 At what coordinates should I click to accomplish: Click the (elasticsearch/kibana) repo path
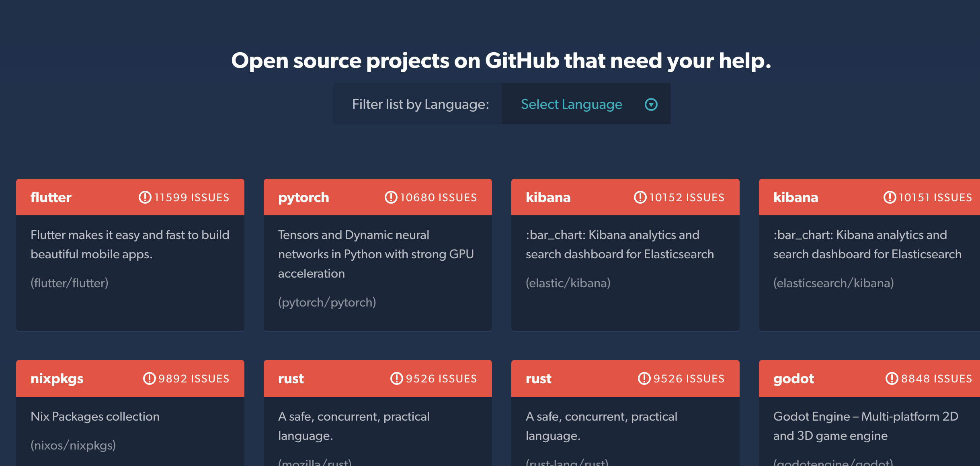click(834, 283)
